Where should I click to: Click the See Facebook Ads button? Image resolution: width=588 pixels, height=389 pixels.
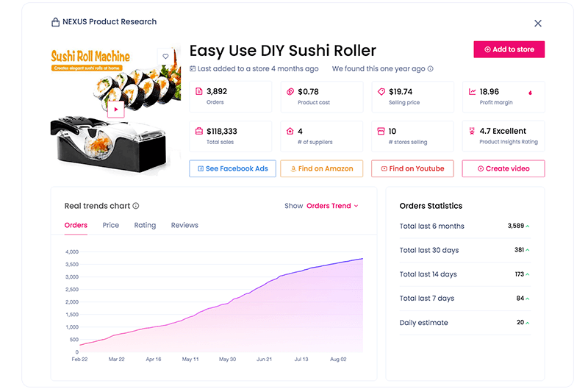click(232, 169)
